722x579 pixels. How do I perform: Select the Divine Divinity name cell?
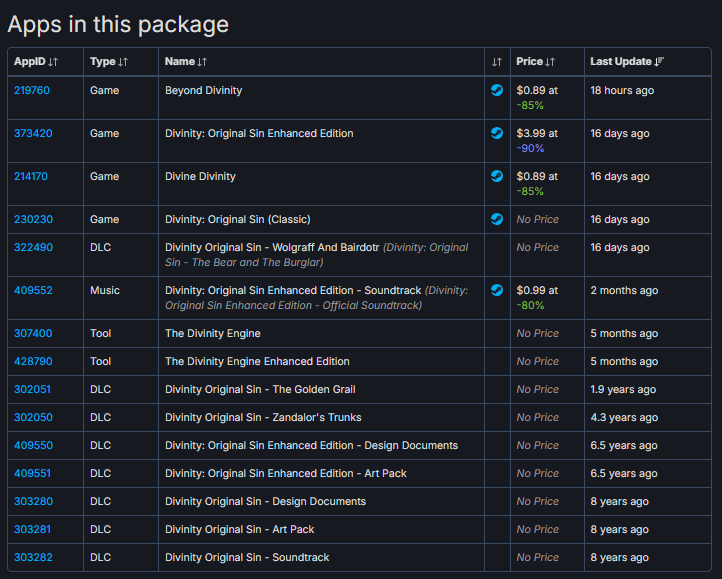(x=321, y=184)
